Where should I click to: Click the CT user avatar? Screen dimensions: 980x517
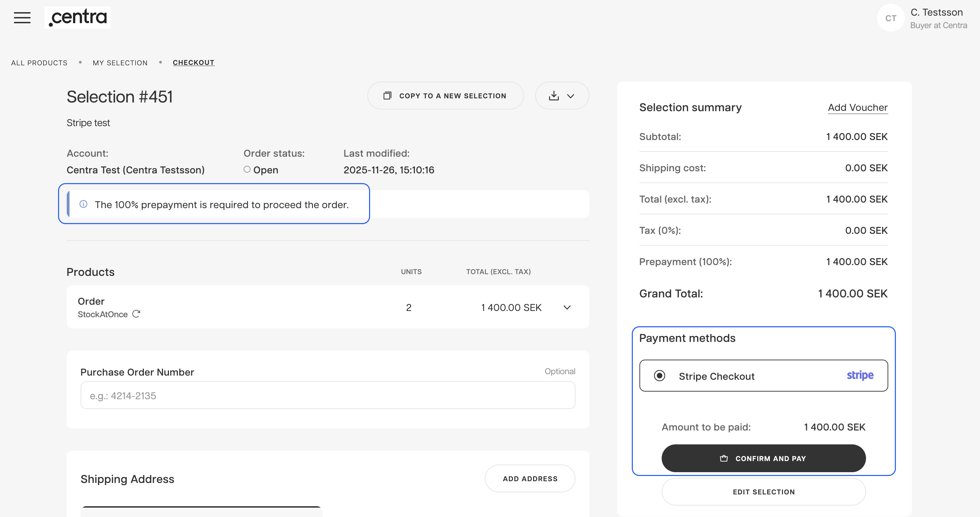point(890,18)
